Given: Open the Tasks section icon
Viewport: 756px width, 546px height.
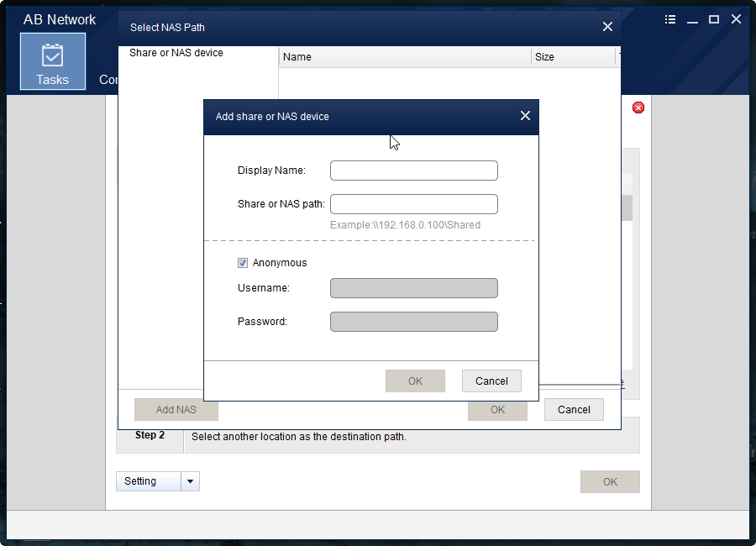Looking at the screenshot, I should point(52,61).
